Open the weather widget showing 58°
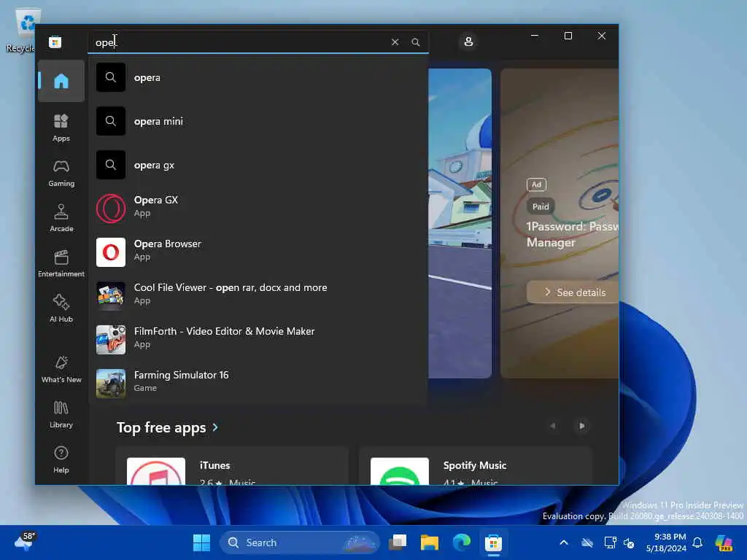Screen dimensions: 747x560 pyautogui.click(x=25, y=542)
